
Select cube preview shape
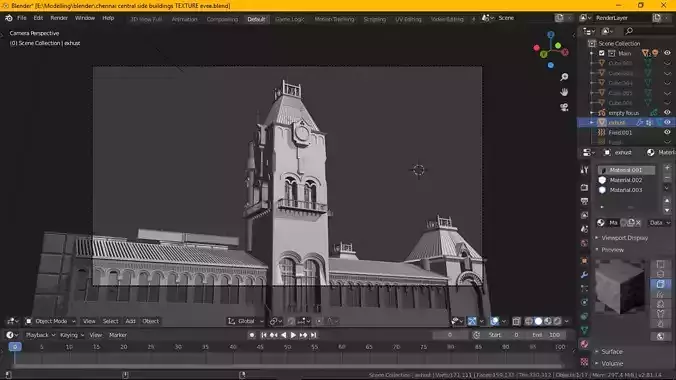(x=660, y=284)
